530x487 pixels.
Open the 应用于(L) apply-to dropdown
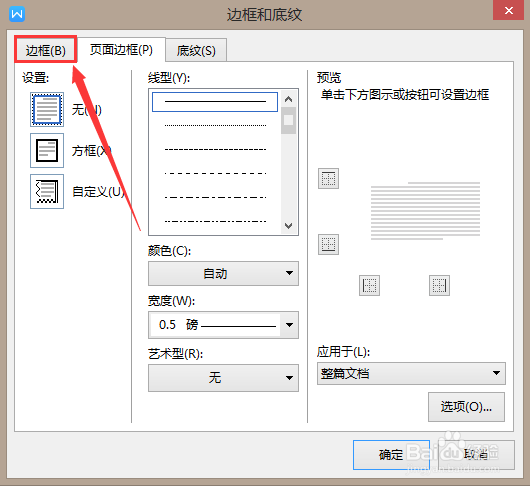pos(411,373)
